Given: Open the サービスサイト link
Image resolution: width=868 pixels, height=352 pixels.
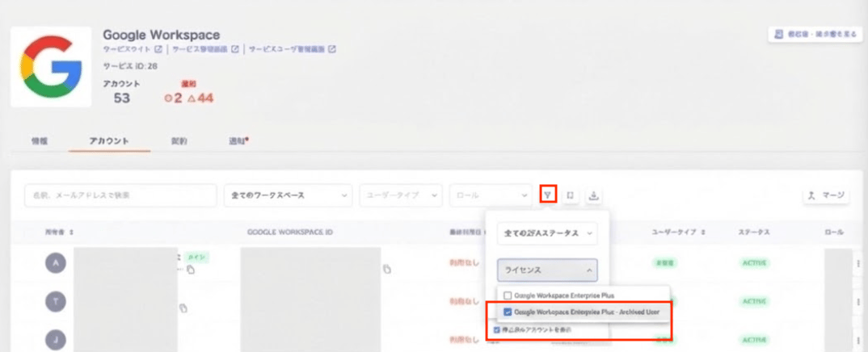Looking at the screenshot, I should 128,49.
